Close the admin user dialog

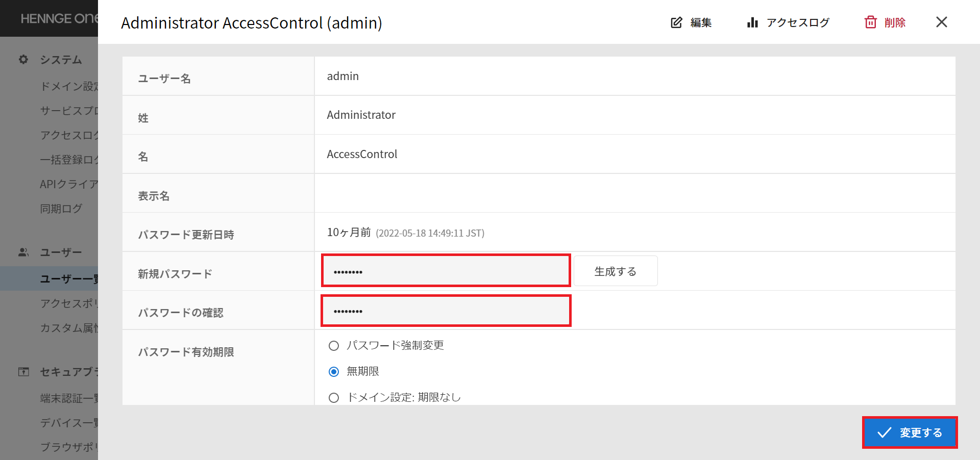[942, 22]
